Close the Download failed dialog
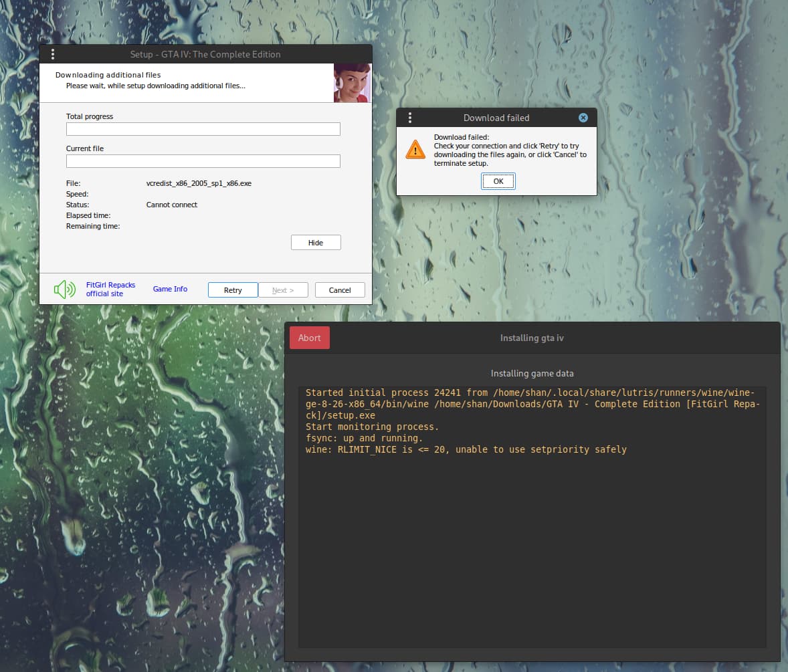 [x=583, y=118]
